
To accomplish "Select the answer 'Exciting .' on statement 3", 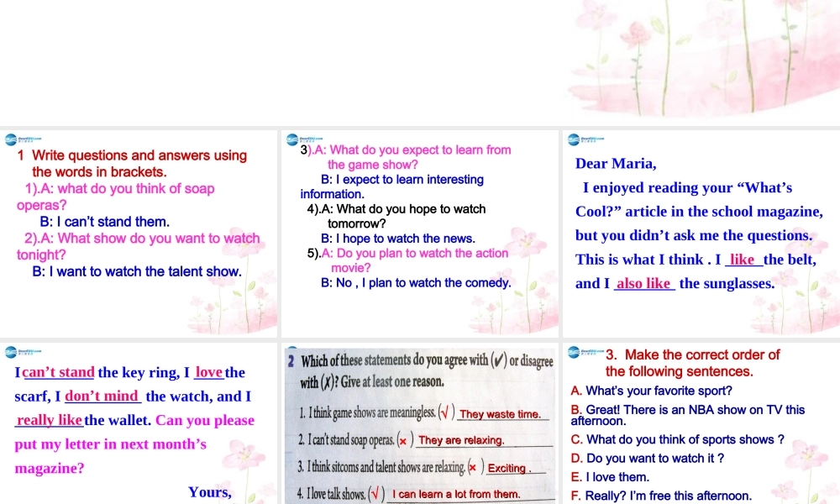I will [509, 468].
